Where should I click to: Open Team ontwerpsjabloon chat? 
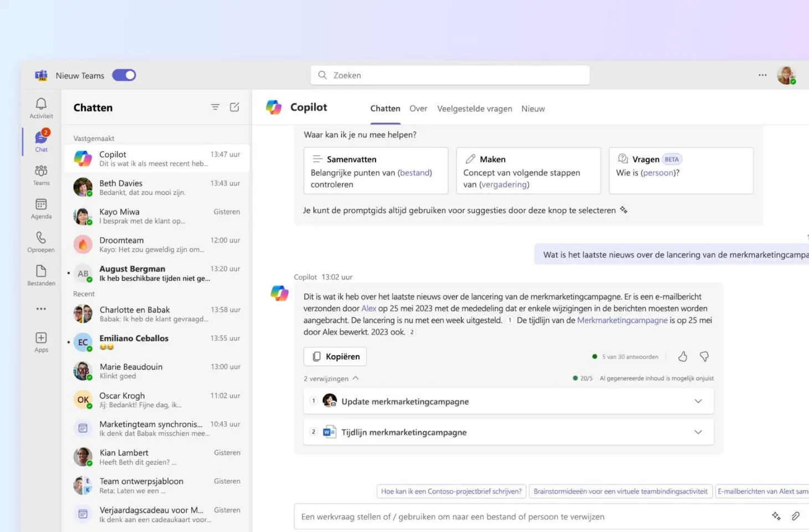(157, 485)
